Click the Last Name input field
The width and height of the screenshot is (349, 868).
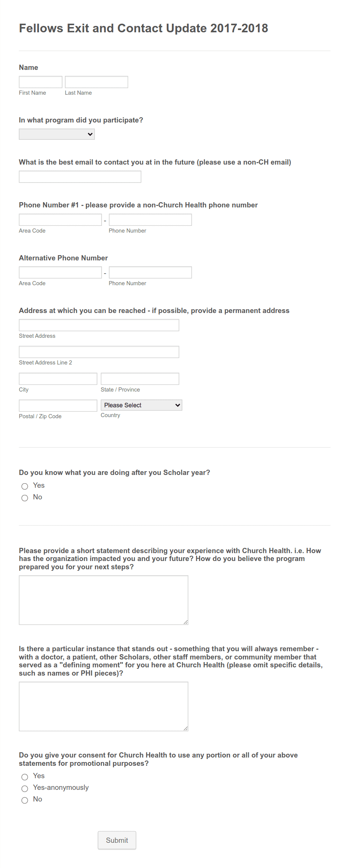point(96,82)
